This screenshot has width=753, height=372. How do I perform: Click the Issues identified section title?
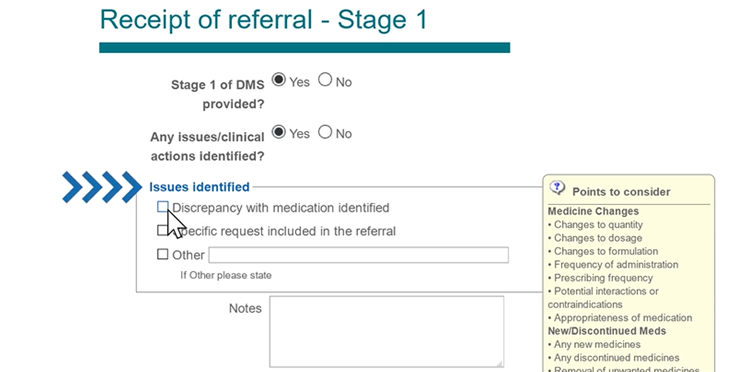coord(199,187)
